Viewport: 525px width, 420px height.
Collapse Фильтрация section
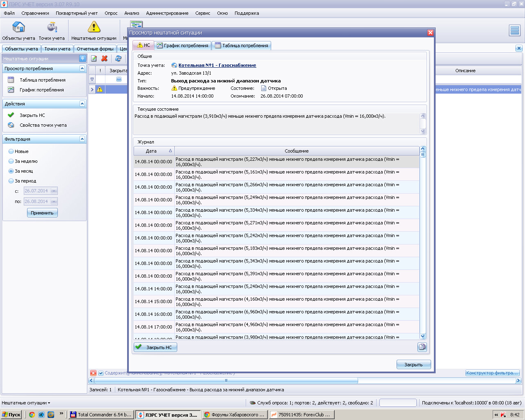[x=82, y=139]
